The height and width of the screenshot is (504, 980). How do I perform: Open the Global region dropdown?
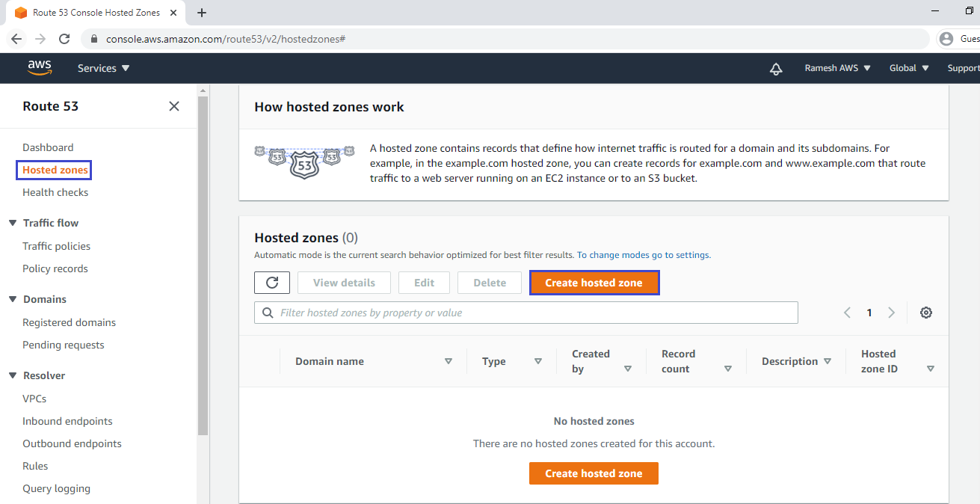coord(909,68)
